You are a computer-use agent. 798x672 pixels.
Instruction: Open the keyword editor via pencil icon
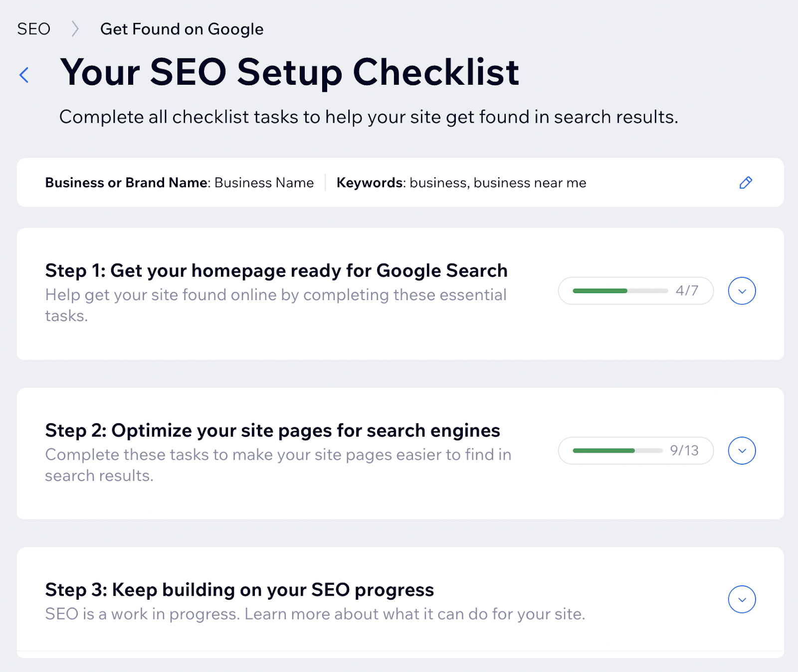pyautogui.click(x=746, y=183)
